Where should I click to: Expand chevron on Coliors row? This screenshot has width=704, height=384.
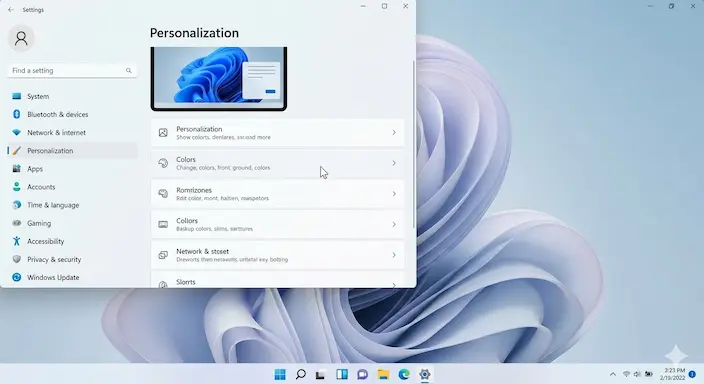(394, 224)
